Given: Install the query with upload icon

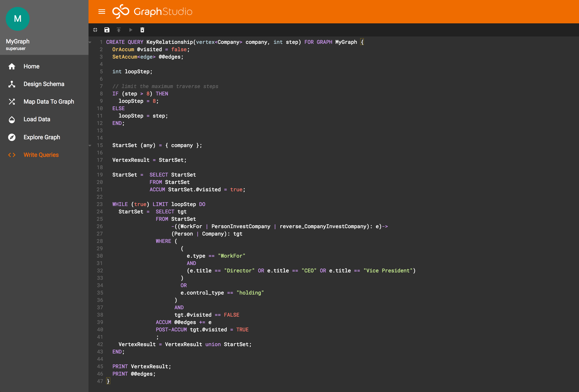Looking at the screenshot, I should [119, 30].
